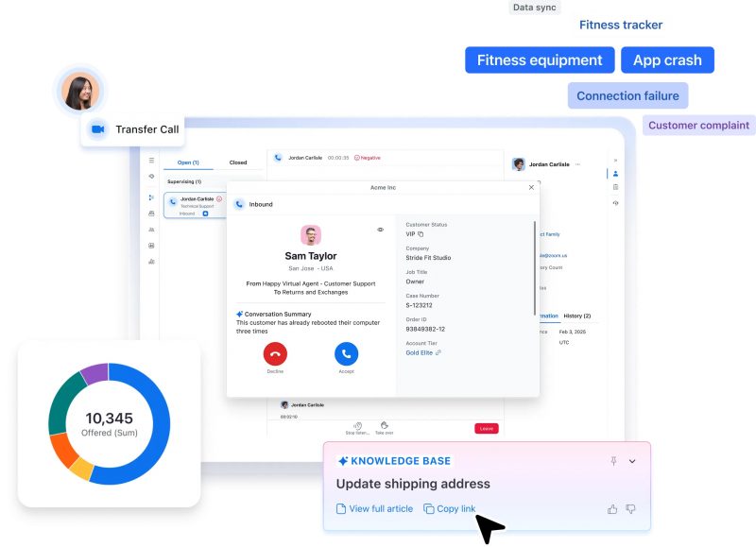Open the notes clipboard icon in right rail

[616, 187]
